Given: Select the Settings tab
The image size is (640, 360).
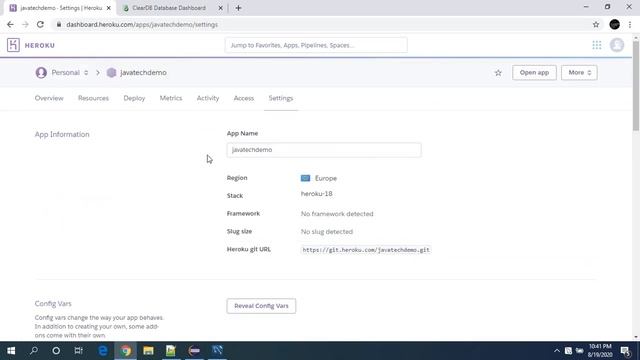Looking at the screenshot, I should (x=281, y=98).
